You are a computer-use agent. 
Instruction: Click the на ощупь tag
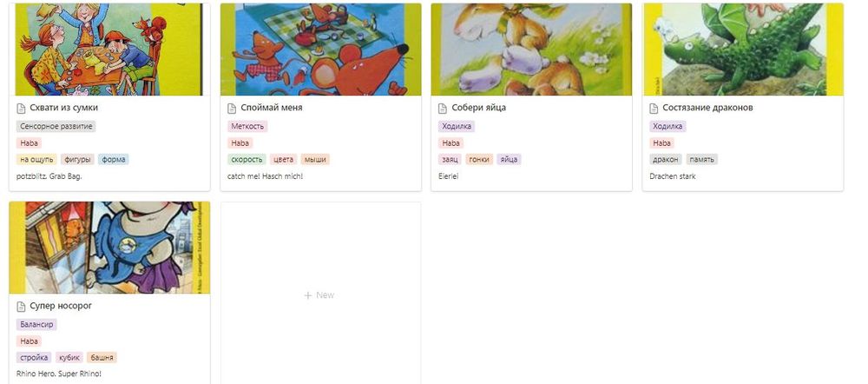click(36, 160)
